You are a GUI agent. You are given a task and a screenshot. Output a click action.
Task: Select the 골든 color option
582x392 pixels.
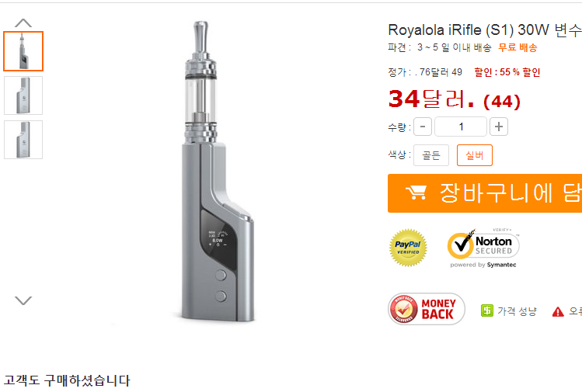coord(431,155)
